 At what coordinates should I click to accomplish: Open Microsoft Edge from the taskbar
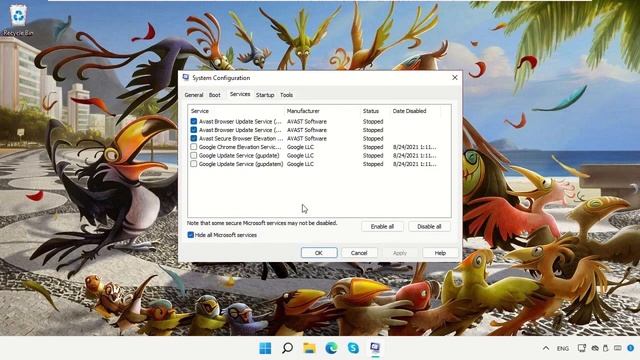click(x=331, y=348)
